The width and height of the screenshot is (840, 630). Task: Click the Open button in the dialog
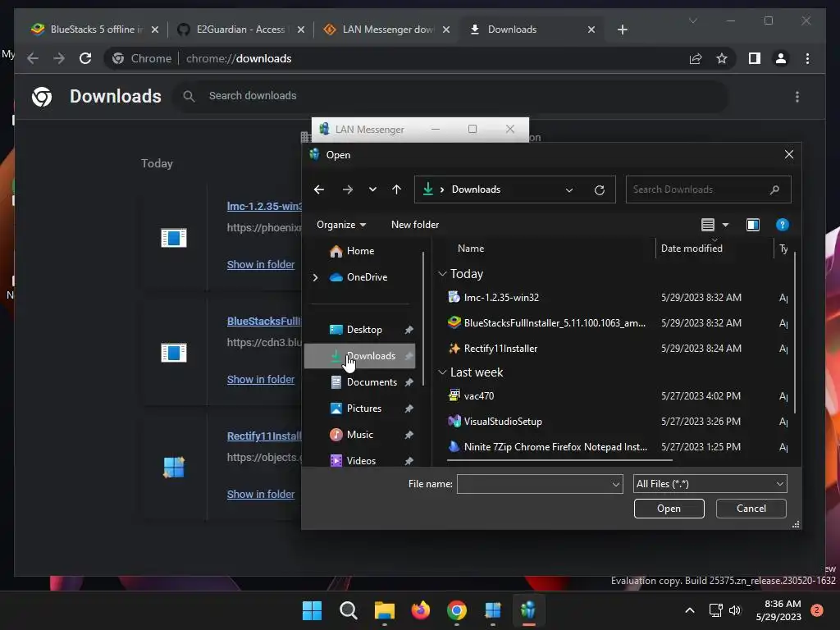tap(669, 509)
